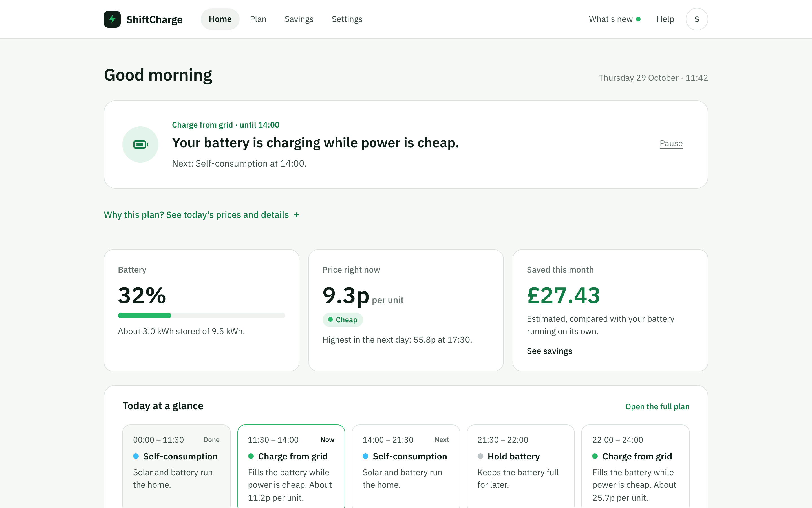812x508 pixels.
Task: Open the full plan
Action: [x=657, y=406]
